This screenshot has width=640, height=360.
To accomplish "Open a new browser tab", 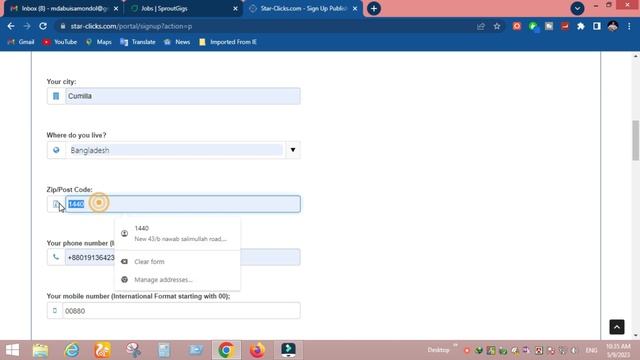I will 374,9.
